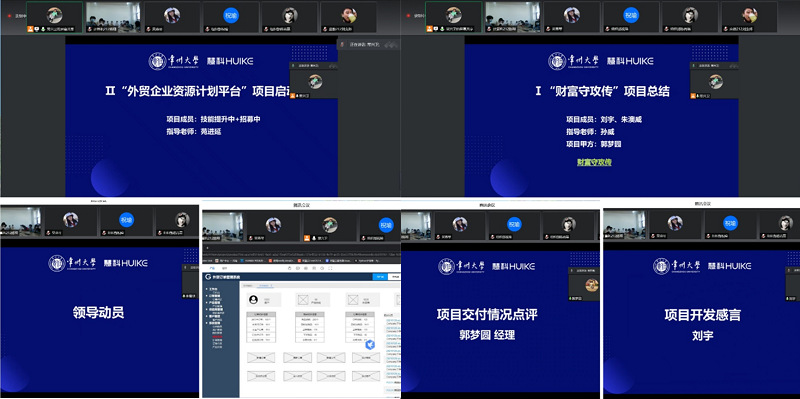
Task: Click the fullscreen icon in the prototype preview toolbar
Action: (x=330, y=268)
